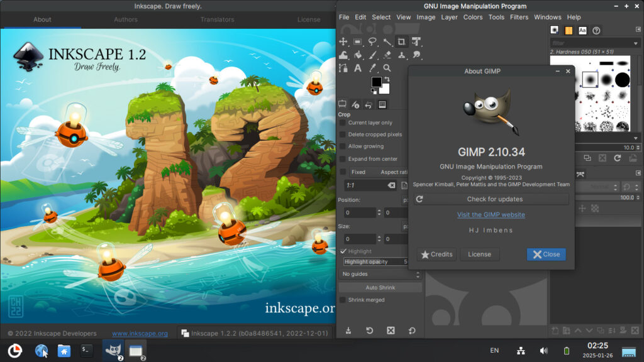Select the Smudge tool
The height and width of the screenshot is (362, 644).
416,55
